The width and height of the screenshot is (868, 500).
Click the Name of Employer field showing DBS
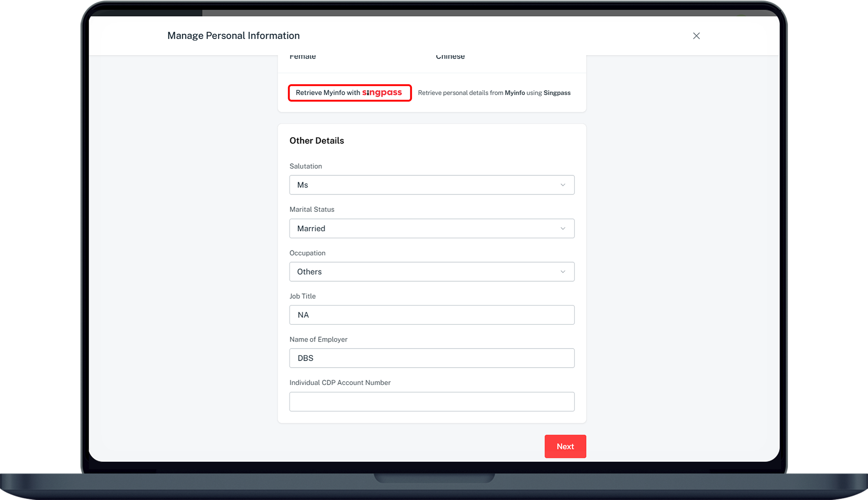point(432,358)
